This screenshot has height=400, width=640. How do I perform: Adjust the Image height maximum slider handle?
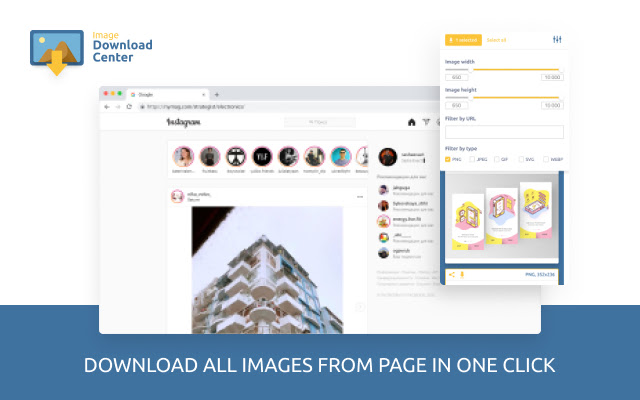tap(561, 98)
